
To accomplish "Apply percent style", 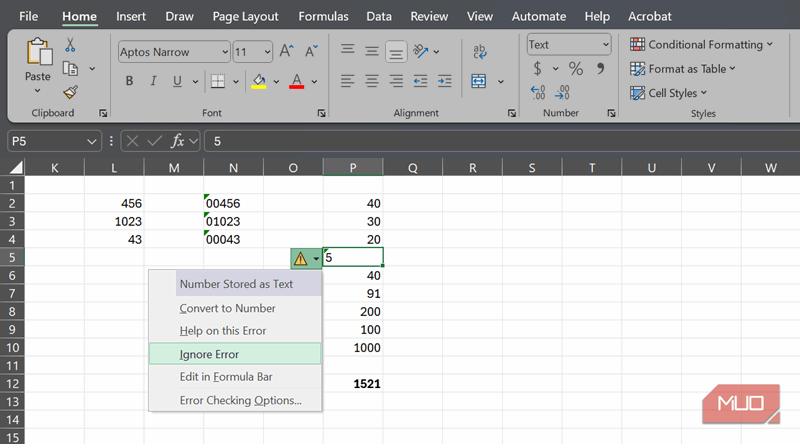I will pyautogui.click(x=576, y=68).
